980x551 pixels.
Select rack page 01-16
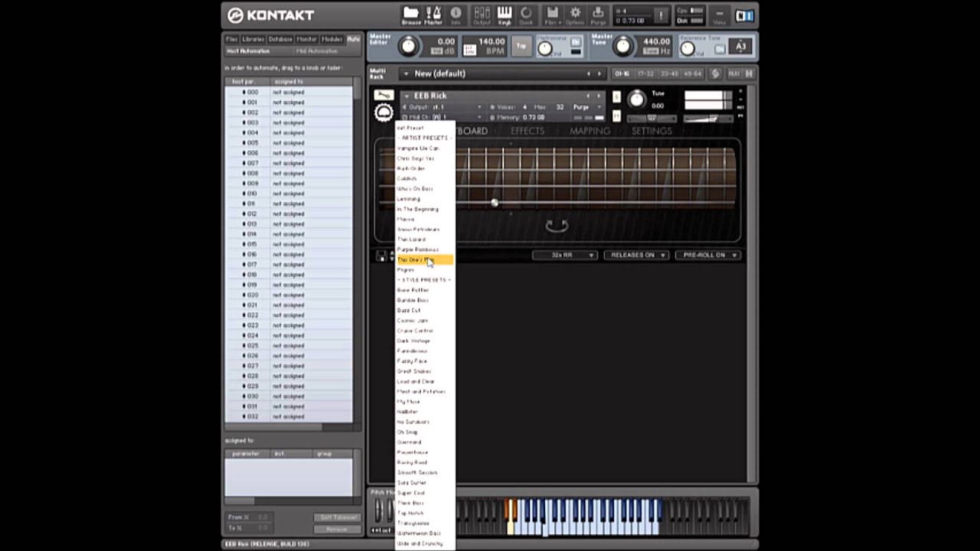[622, 73]
